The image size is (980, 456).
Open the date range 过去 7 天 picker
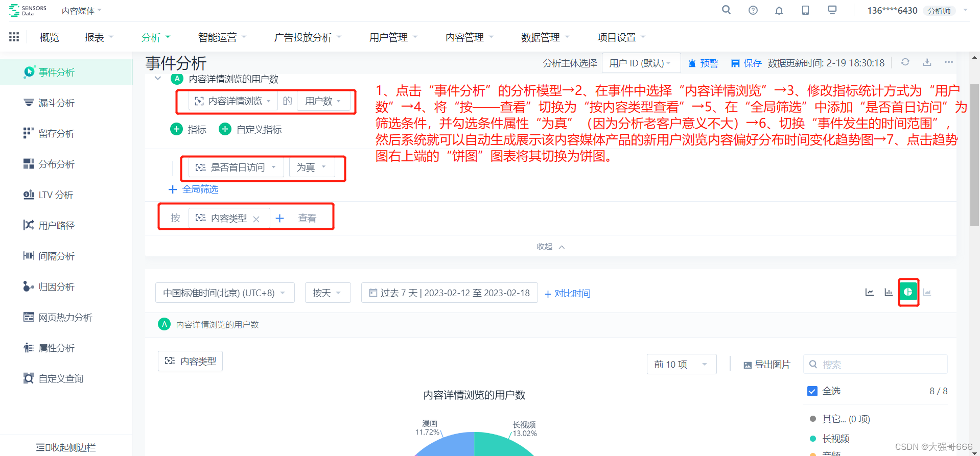(449, 293)
